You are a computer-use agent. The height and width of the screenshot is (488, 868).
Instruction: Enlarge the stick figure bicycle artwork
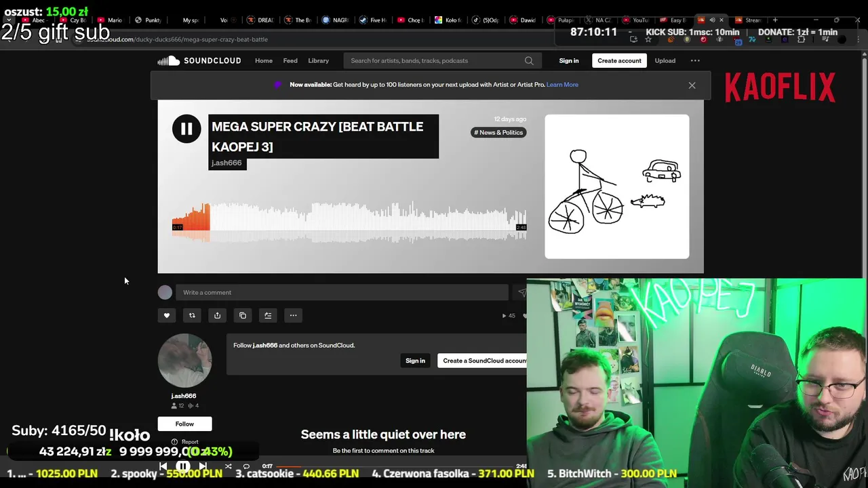tap(617, 186)
